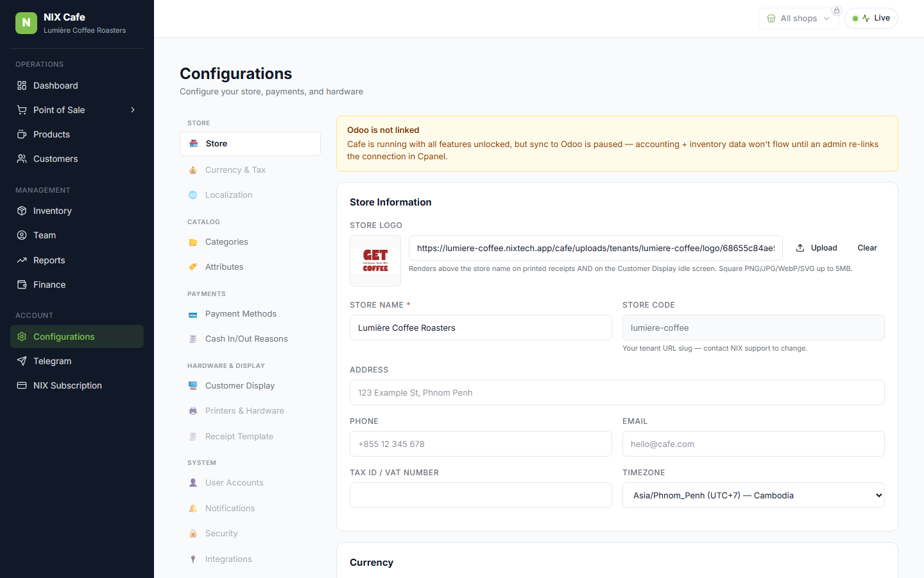The height and width of the screenshot is (578, 924).
Task: Click the NIX Subscription card icon
Action: 22,385
